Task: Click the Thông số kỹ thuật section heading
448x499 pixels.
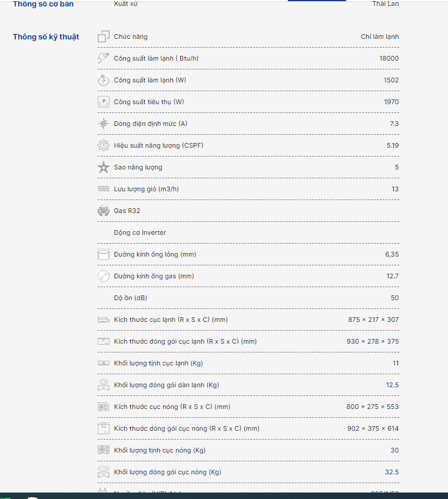Action: tap(46, 37)
